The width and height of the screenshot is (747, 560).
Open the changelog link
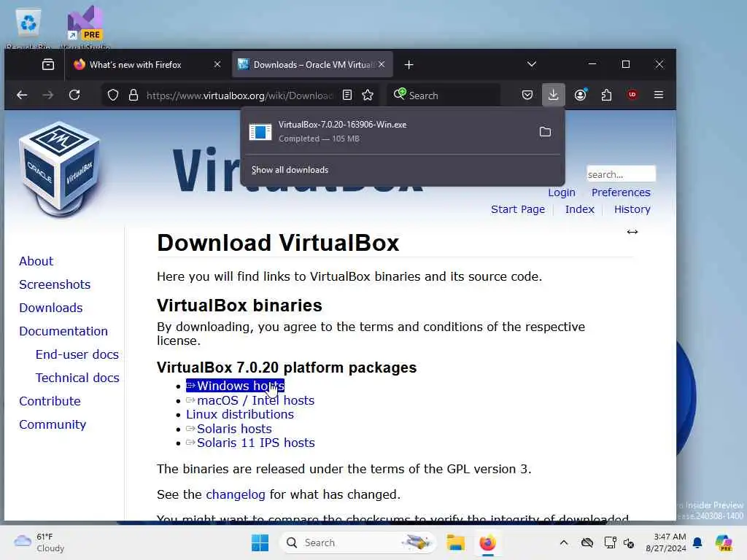[x=236, y=495]
